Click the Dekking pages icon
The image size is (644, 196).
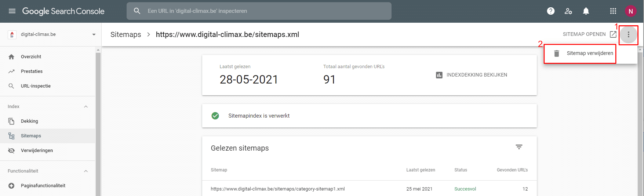11,121
